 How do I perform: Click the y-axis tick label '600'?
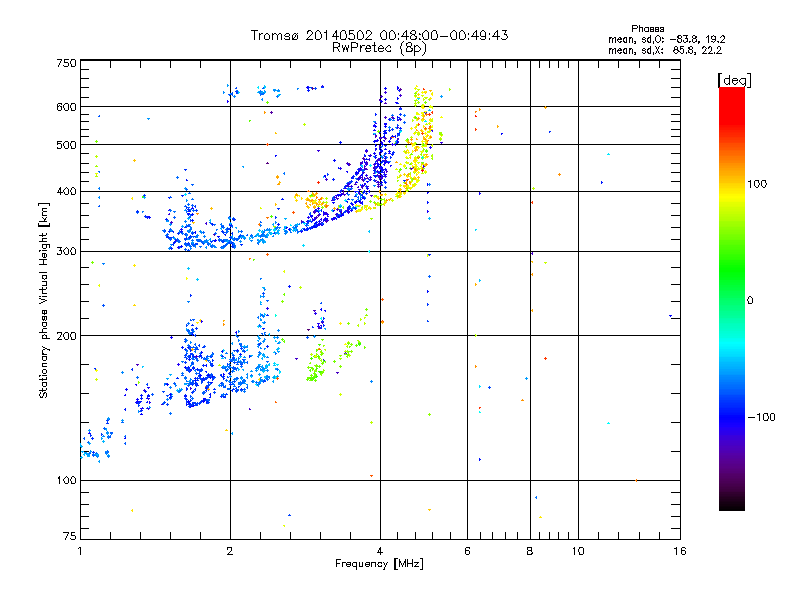(67, 107)
